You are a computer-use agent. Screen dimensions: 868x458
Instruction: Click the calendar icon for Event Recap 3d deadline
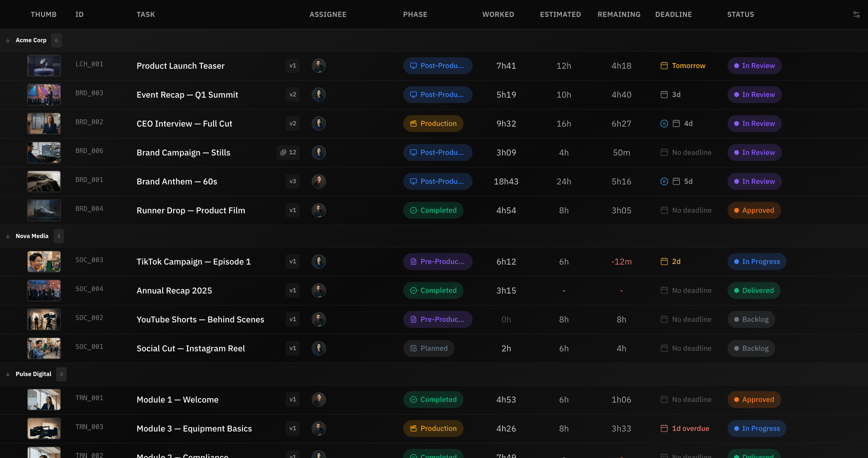(x=664, y=95)
